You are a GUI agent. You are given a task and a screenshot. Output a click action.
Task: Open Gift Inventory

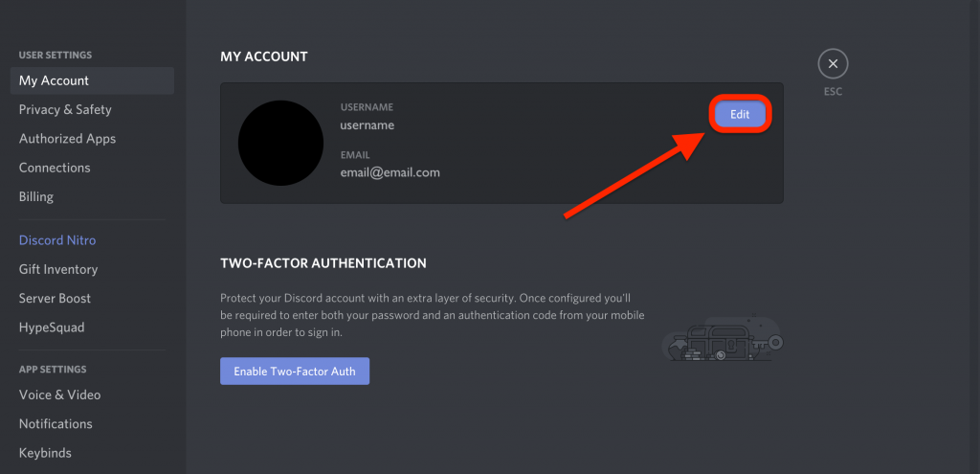tap(92, 269)
